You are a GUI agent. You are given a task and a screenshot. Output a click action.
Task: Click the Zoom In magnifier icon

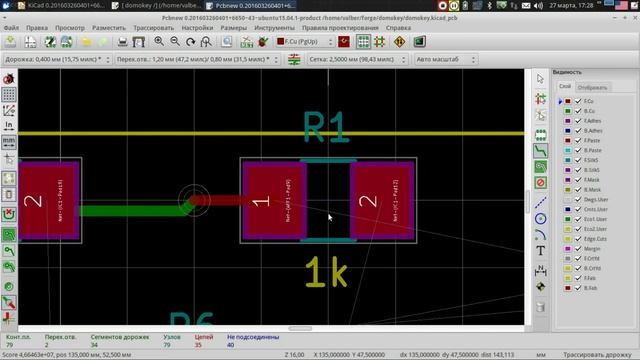coord(159,41)
